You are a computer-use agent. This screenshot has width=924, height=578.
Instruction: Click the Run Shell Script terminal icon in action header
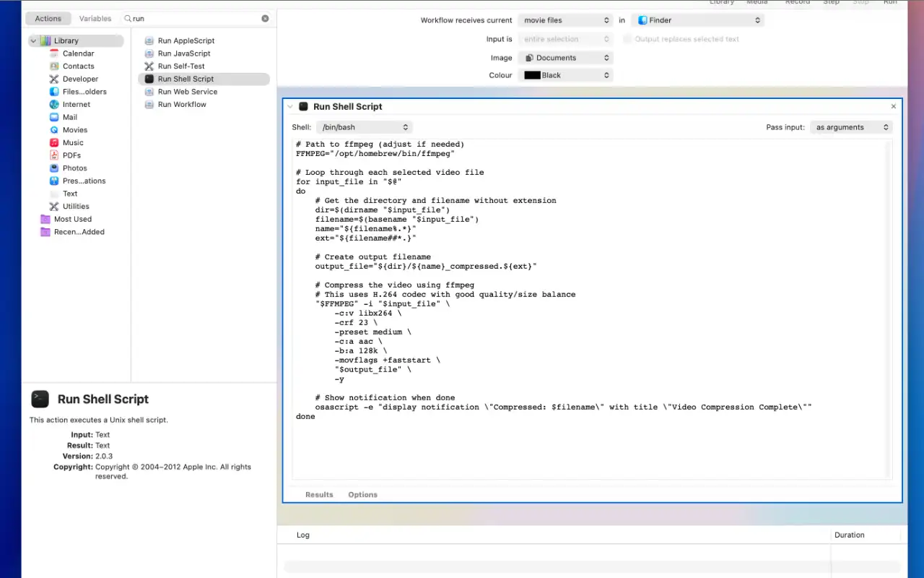click(x=303, y=106)
